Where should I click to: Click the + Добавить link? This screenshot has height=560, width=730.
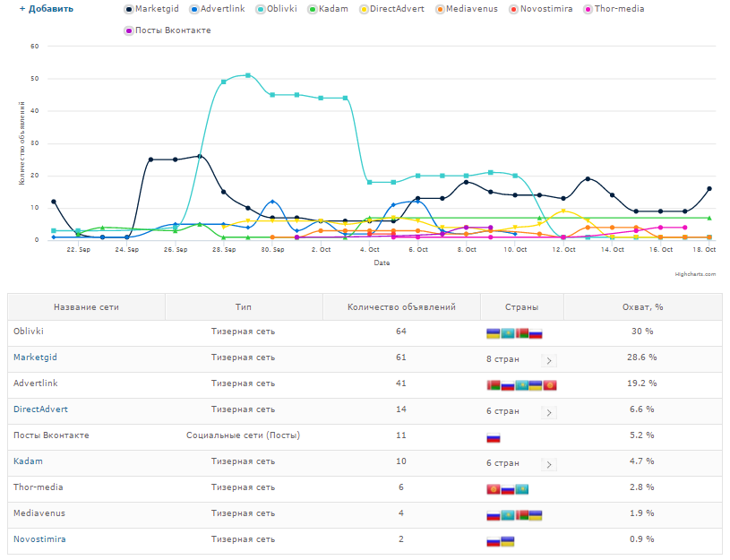coord(46,9)
